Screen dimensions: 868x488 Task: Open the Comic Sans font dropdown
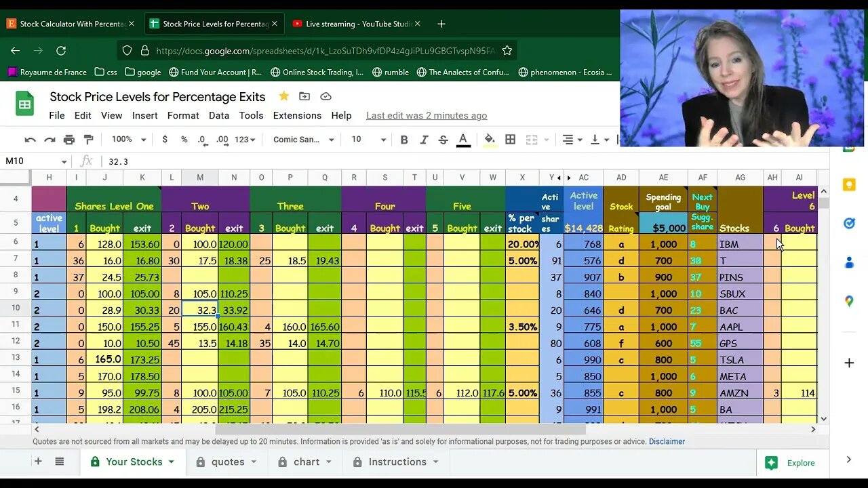pyautogui.click(x=303, y=140)
